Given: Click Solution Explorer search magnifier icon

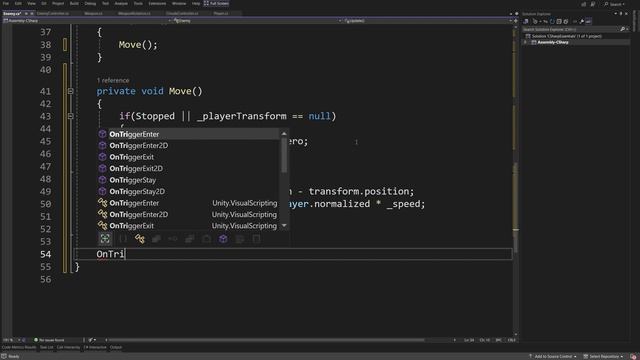Looking at the screenshot, I should tap(622, 29).
